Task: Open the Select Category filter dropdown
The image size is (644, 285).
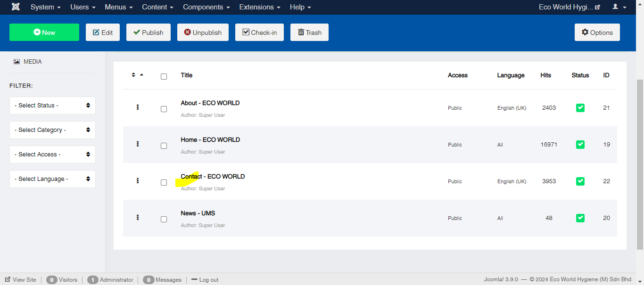Action: click(x=52, y=130)
